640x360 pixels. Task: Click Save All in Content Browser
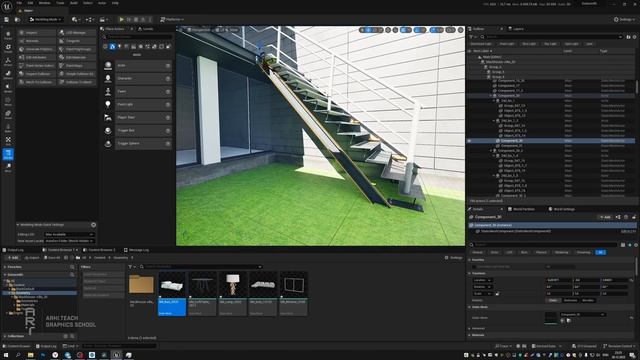click(52, 258)
